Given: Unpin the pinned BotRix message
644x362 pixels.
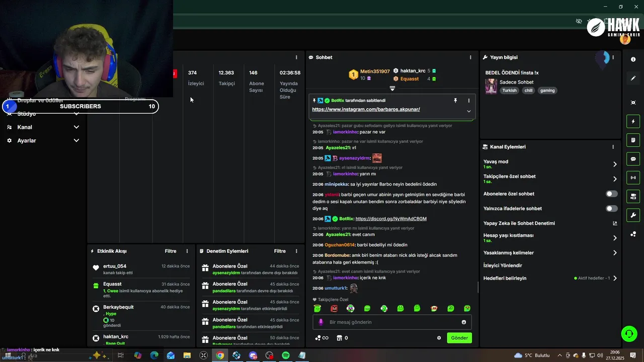Looking at the screenshot, I should coord(455,101).
